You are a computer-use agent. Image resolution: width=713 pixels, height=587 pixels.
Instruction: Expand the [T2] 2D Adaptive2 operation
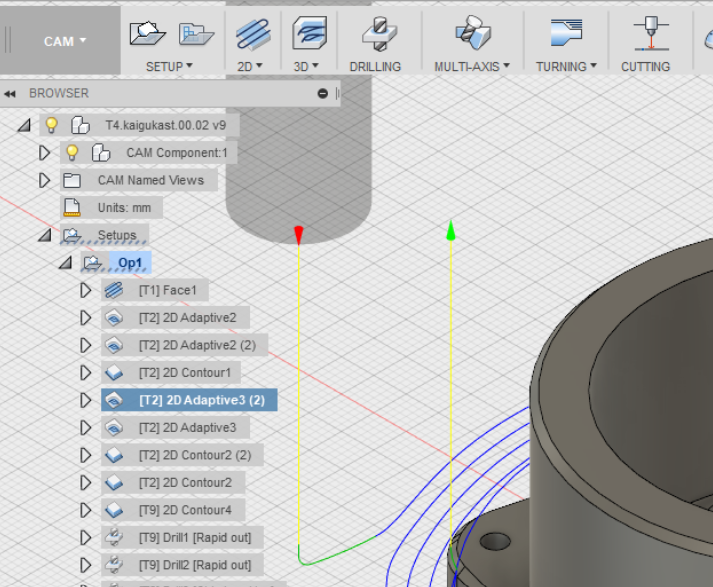[85, 318]
